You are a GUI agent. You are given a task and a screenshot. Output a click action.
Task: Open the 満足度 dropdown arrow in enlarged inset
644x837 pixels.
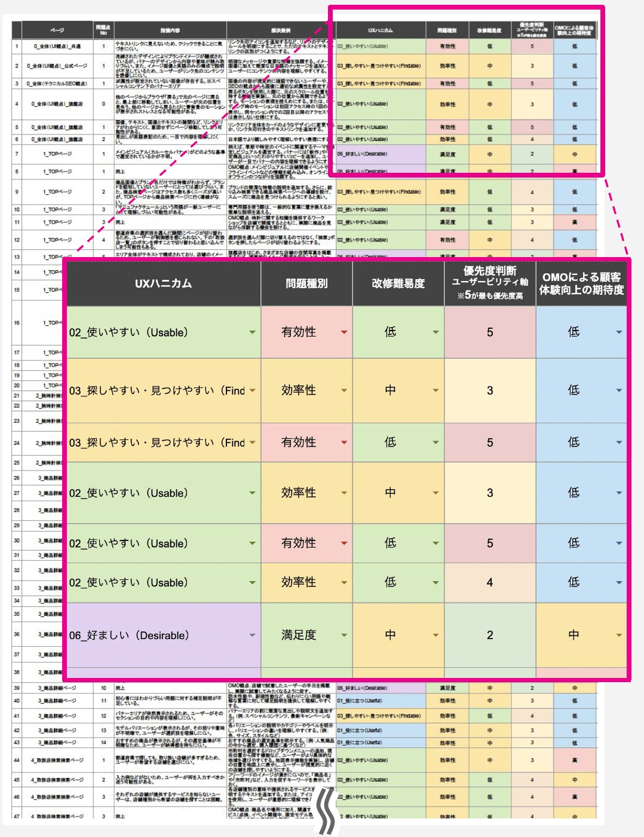click(x=344, y=635)
